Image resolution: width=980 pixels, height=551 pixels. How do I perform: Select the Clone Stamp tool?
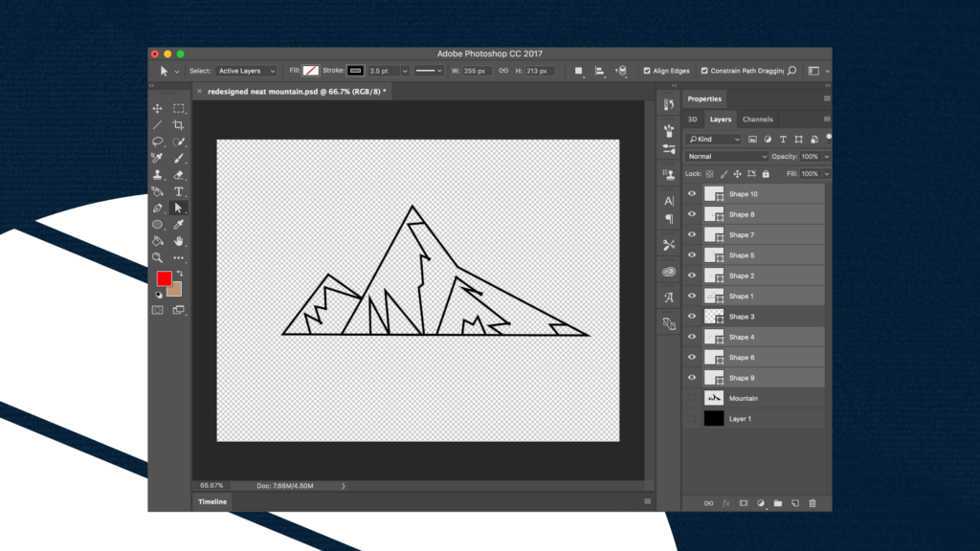click(158, 175)
